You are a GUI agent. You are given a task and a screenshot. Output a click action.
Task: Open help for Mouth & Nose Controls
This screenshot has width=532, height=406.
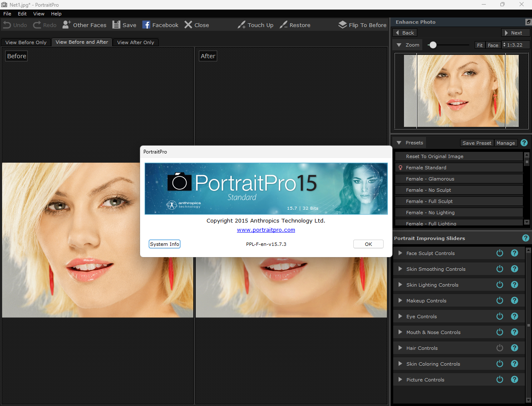pyautogui.click(x=515, y=332)
